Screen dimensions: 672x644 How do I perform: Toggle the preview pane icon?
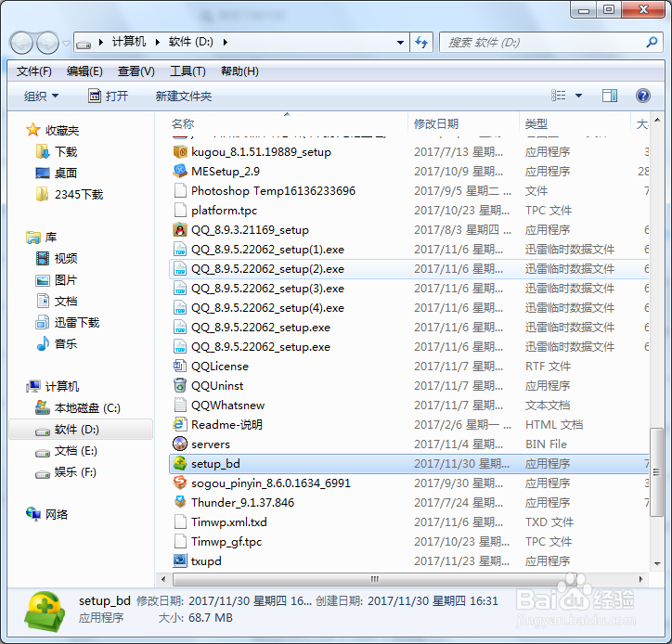pyautogui.click(x=610, y=96)
